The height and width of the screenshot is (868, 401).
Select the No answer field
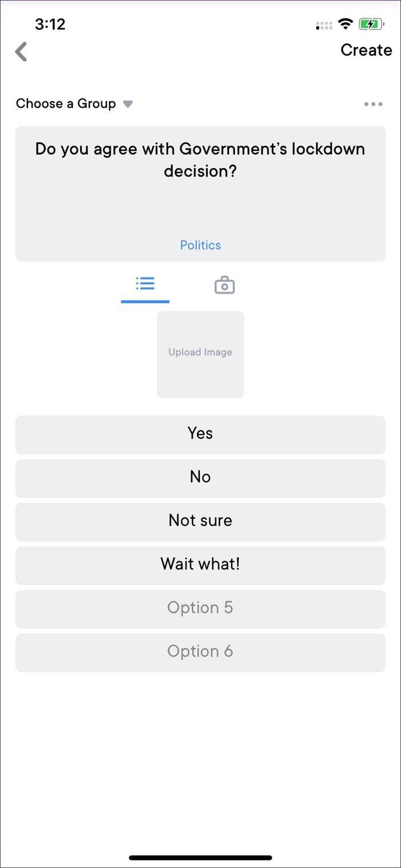point(200,478)
